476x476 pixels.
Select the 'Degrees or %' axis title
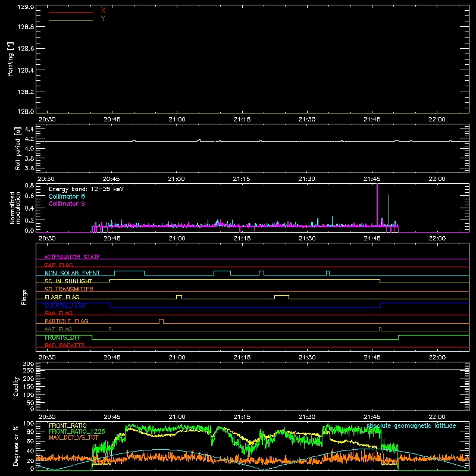pyautogui.click(x=16, y=446)
